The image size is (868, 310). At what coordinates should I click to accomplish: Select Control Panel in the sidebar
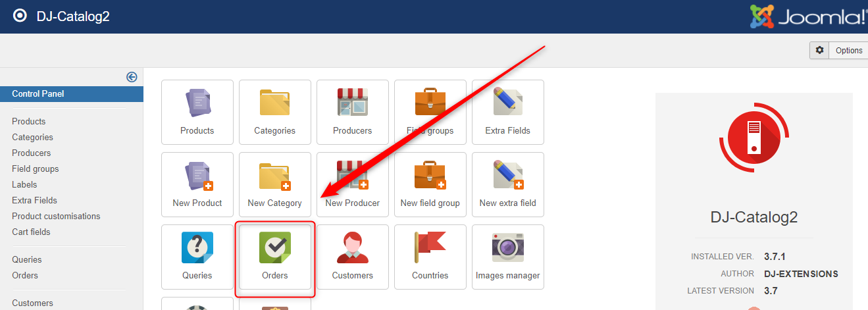point(72,94)
